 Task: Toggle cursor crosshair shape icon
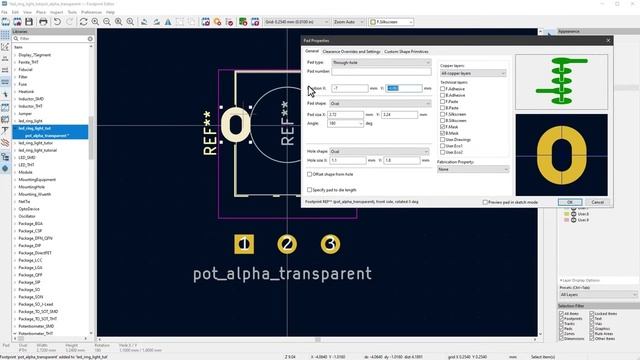(5, 95)
